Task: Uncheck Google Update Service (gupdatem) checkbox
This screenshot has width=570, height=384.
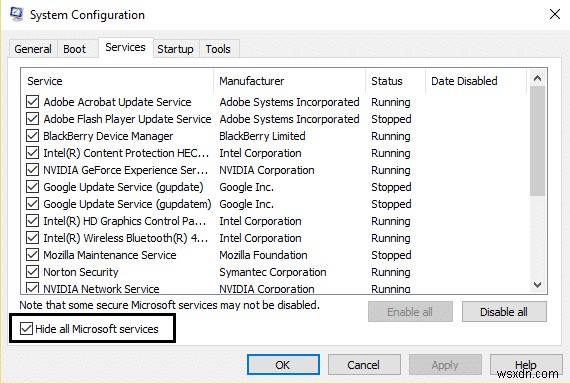Action: (x=32, y=204)
